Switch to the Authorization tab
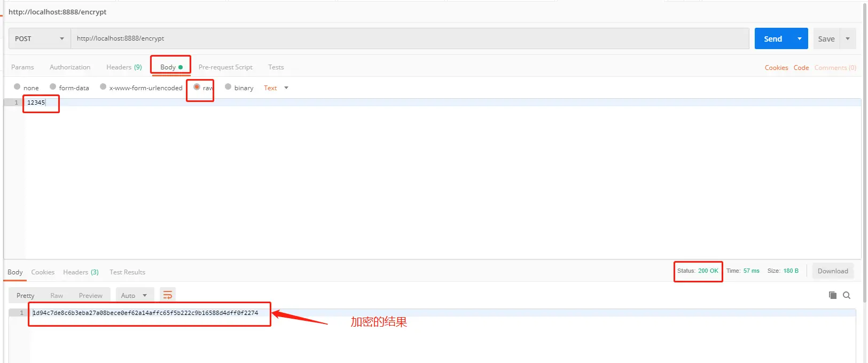Image resolution: width=868 pixels, height=363 pixels. pos(70,67)
